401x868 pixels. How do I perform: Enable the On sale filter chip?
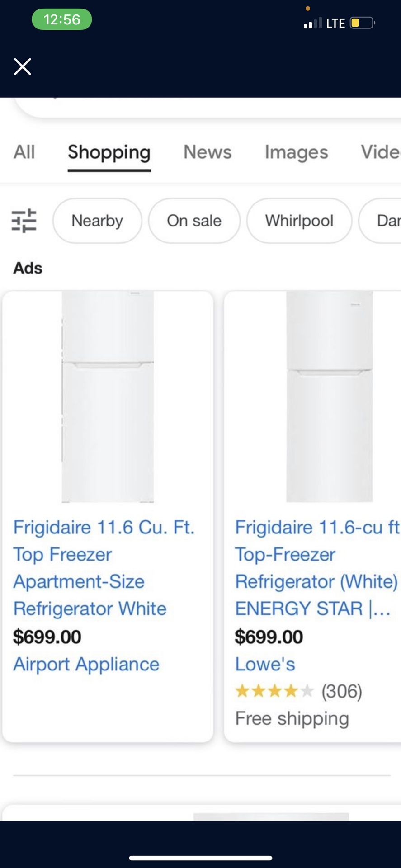(194, 221)
